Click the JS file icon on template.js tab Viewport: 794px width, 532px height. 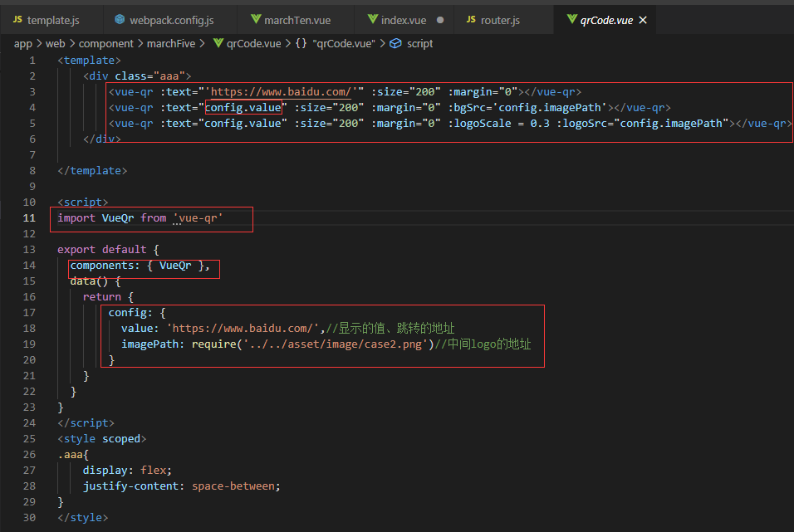click(x=17, y=19)
